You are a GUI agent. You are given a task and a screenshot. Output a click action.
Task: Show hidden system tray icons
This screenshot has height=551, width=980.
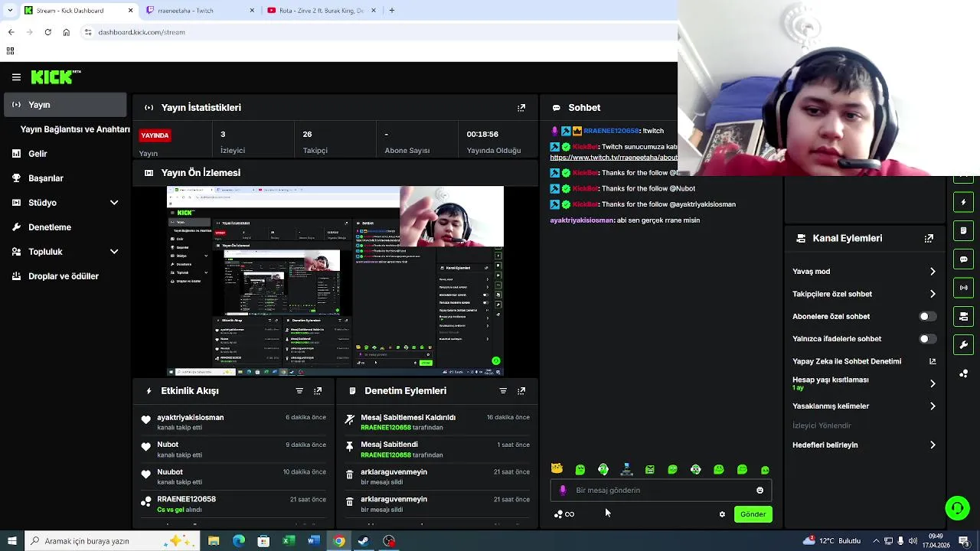pyautogui.click(x=876, y=541)
